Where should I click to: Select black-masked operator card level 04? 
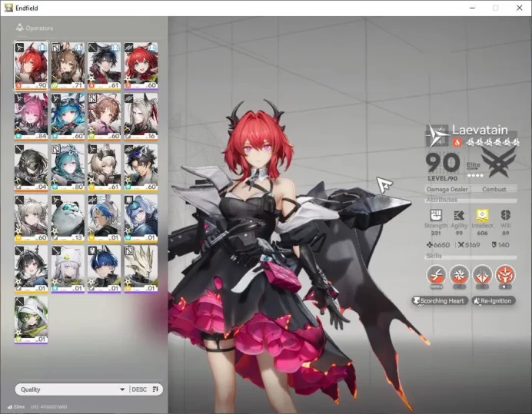point(31,167)
